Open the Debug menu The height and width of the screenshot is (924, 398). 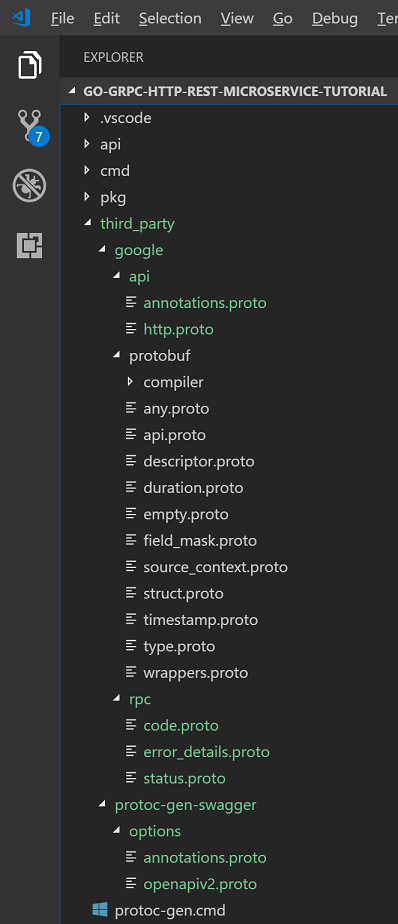(335, 18)
